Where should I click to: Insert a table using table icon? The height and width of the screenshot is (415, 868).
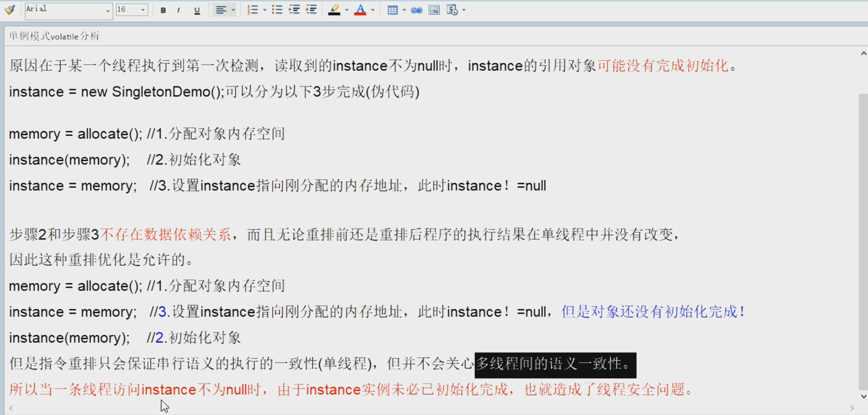click(392, 10)
